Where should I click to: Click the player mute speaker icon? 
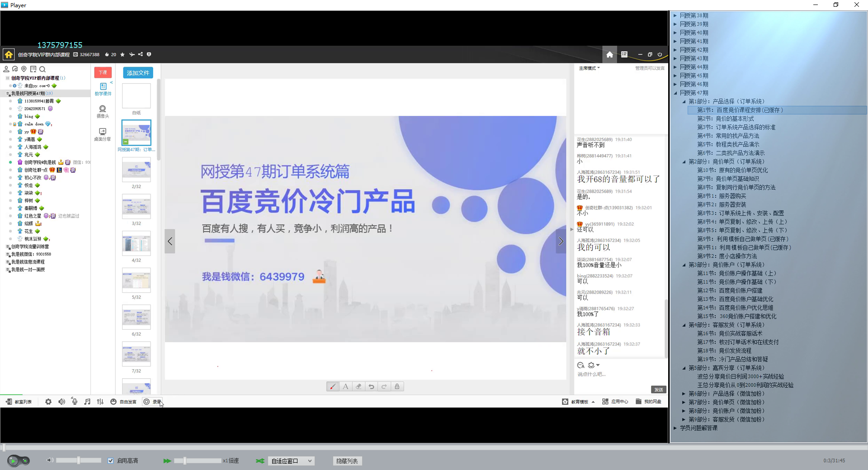50,461
